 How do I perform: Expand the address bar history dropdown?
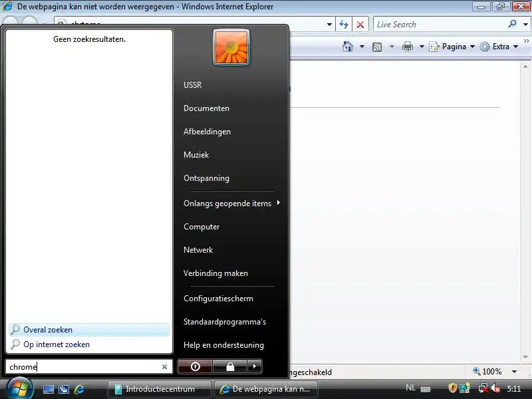pos(329,25)
